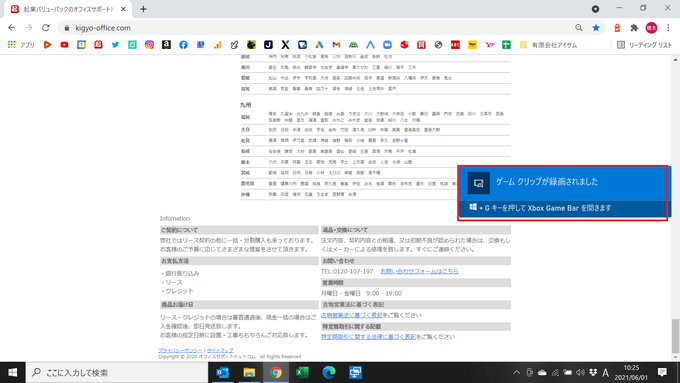Open the 古物営業法に基づく表記 link

pyautogui.click(x=352, y=315)
